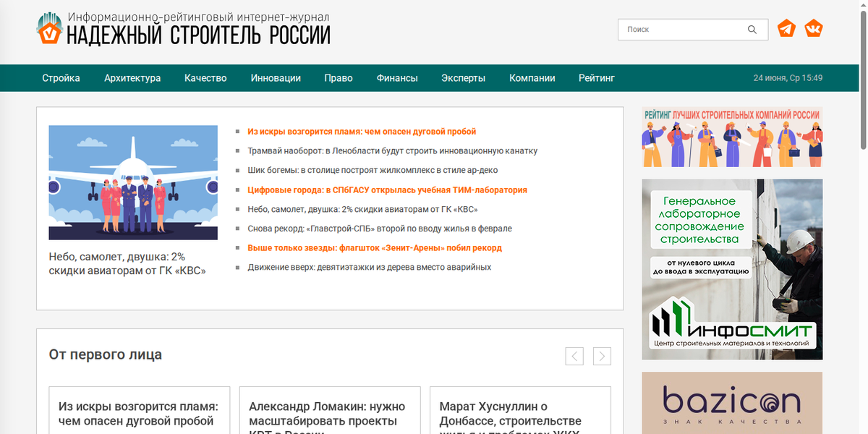The height and width of the screenshot is (434, 868).
Task: Open headline-list link Небо, самолет, двушка
Action: point(362,210)
